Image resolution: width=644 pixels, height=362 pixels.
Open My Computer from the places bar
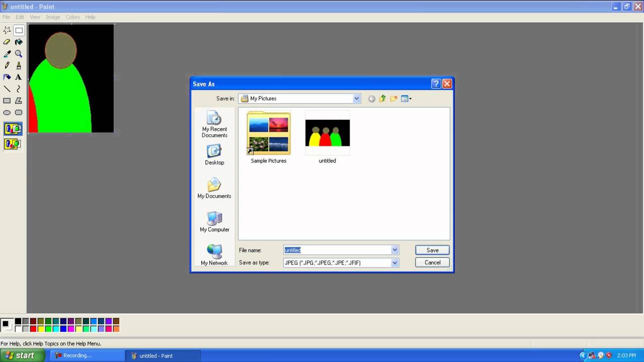coord(214,222)
